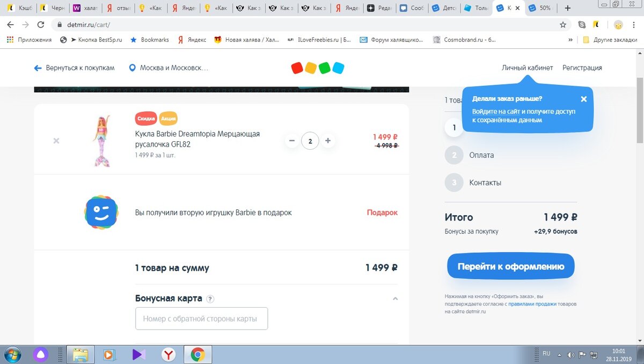Viewport: 644px width, 364px height.
Task: Go back with the browser back arrow
Action: pyautogui.click(x=10, y=25)
